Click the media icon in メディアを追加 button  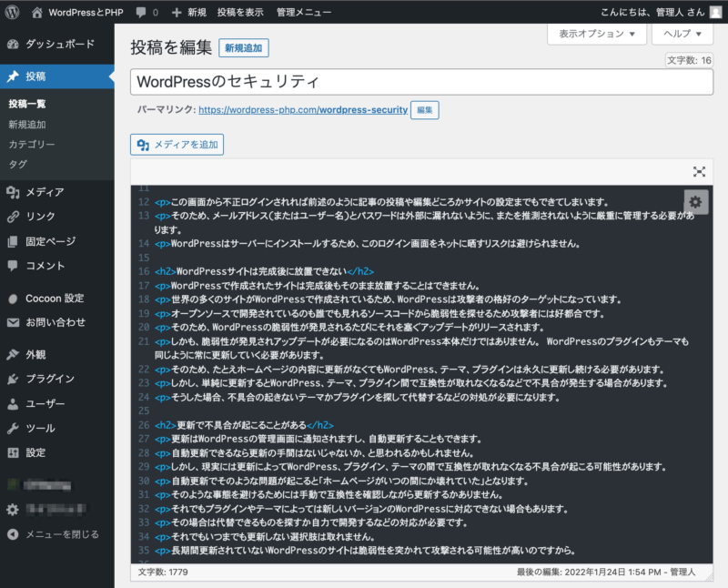[x=143, y=145]
